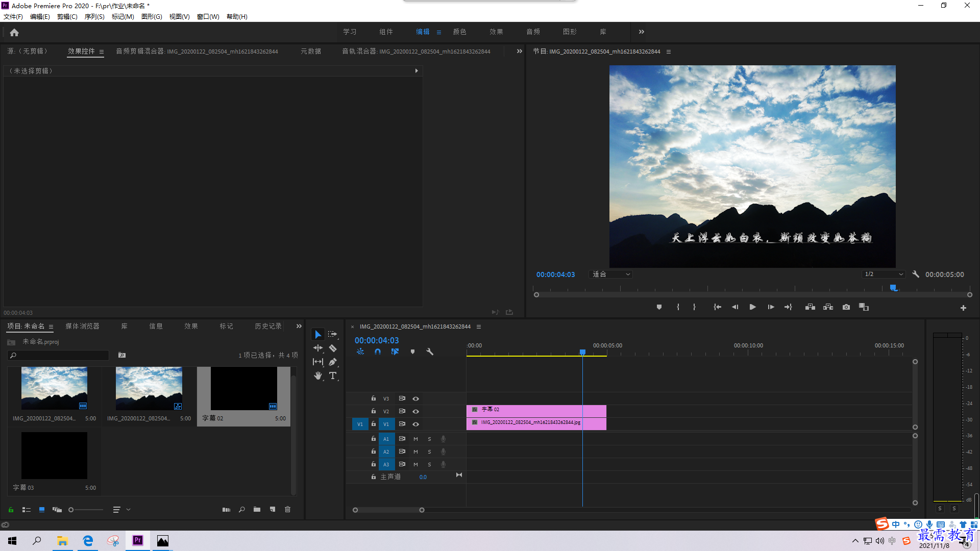Select the Selection tool arrow

point(318,335)
